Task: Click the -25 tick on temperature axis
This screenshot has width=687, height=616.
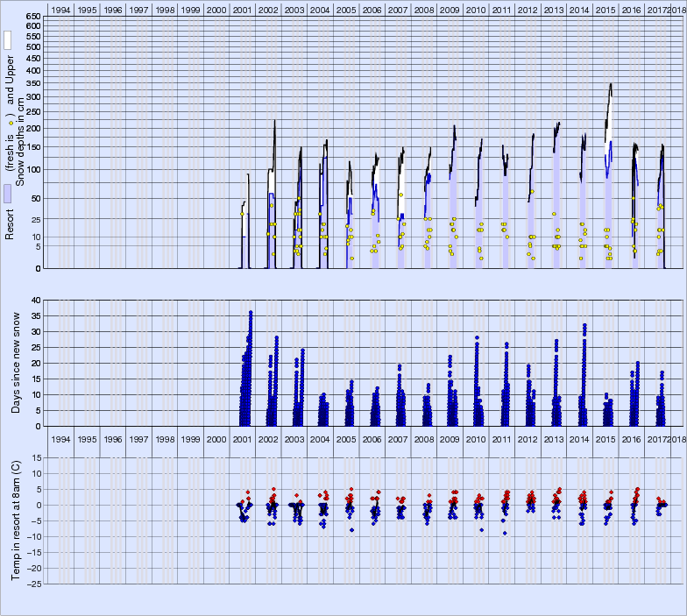Action: tap(32, 584)
